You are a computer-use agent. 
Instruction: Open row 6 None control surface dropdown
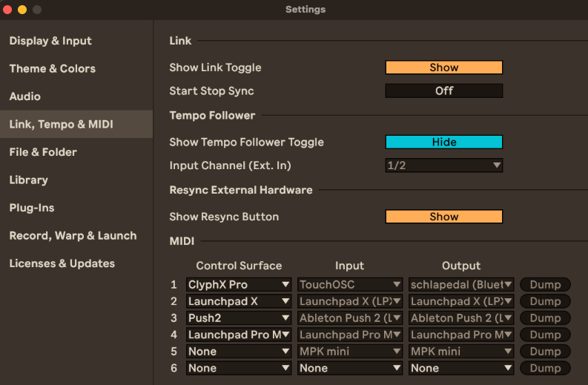(x=239, y=368)
